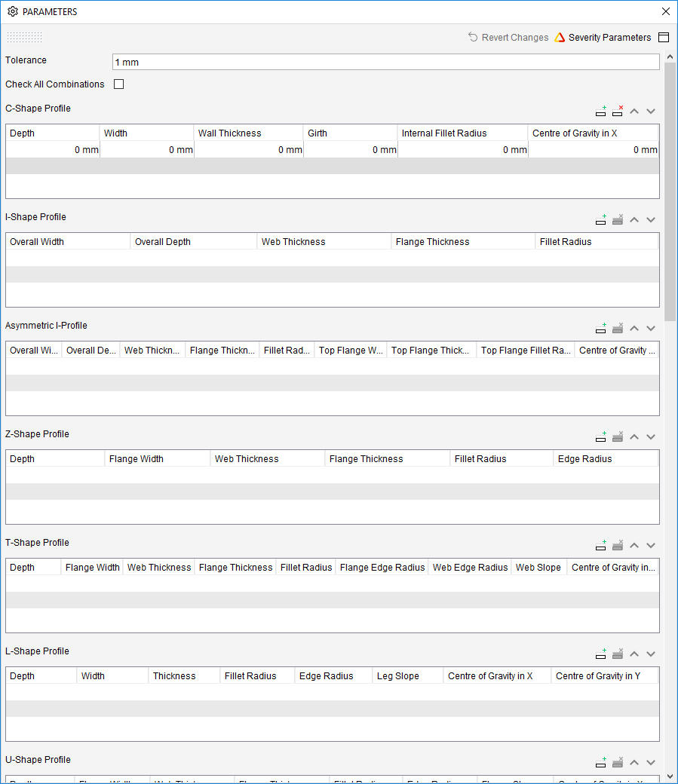Remove row from U-Shape Profile table

pos(618,762)
